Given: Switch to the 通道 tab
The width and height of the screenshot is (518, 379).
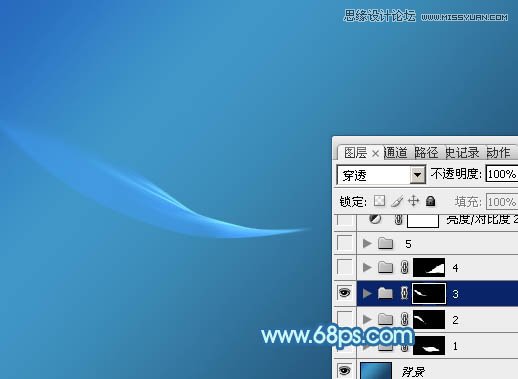Looking at the screenshot, I should [x=396, y=153].
